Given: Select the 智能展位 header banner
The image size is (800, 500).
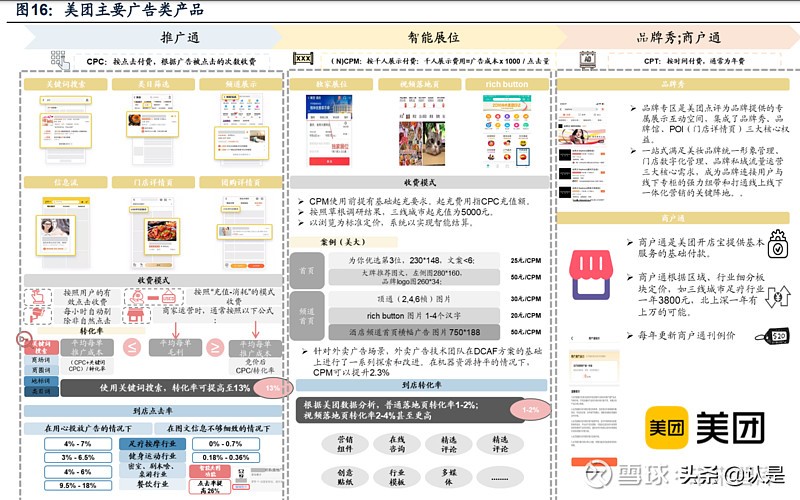Looking at the screenshot, I should [419, 37].
